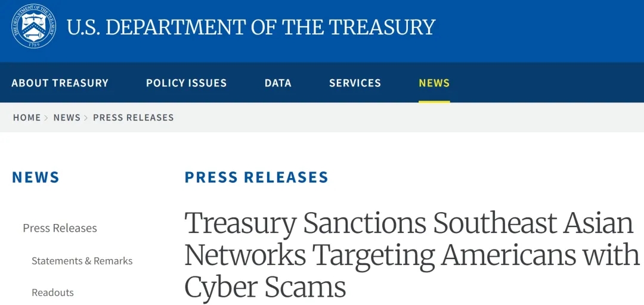This screenshot has width=644, height=305.
Task: Open the About Treasury menu
Action: point(60,83)
